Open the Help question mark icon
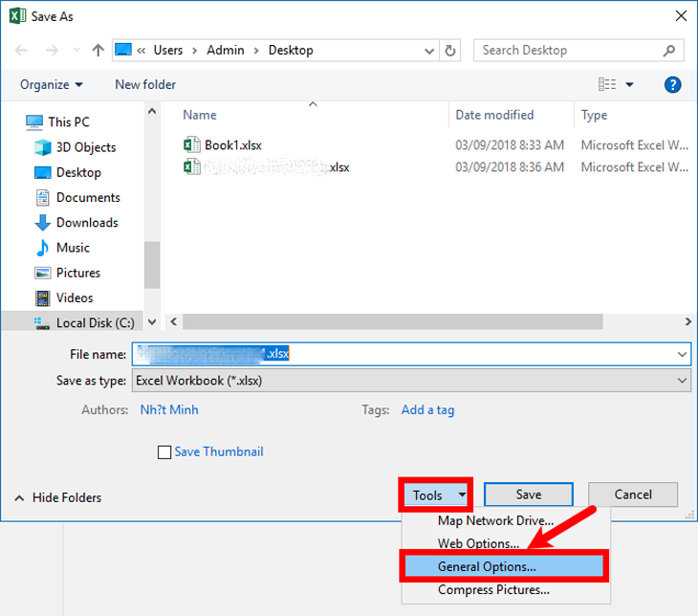Viewport: 698px width, 616px height. [x=672, y=85]
